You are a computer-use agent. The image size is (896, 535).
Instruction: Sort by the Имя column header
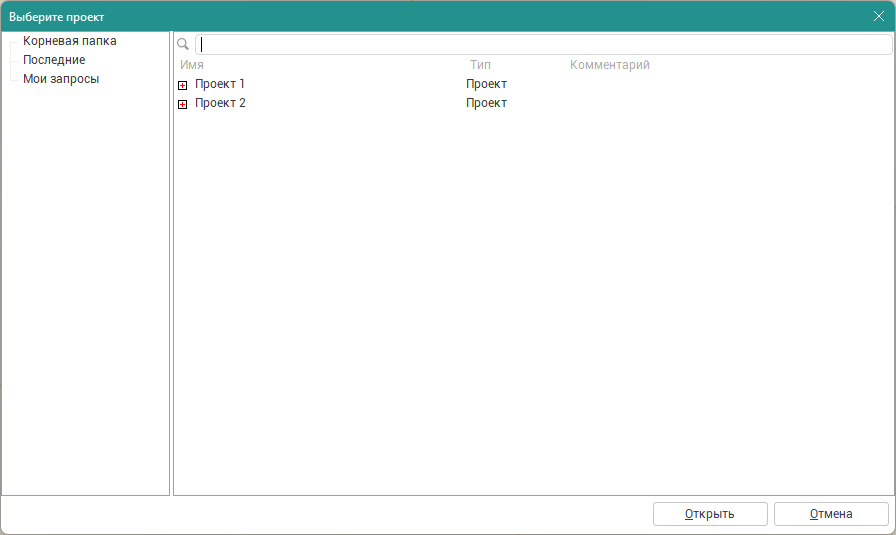(192, 65)
